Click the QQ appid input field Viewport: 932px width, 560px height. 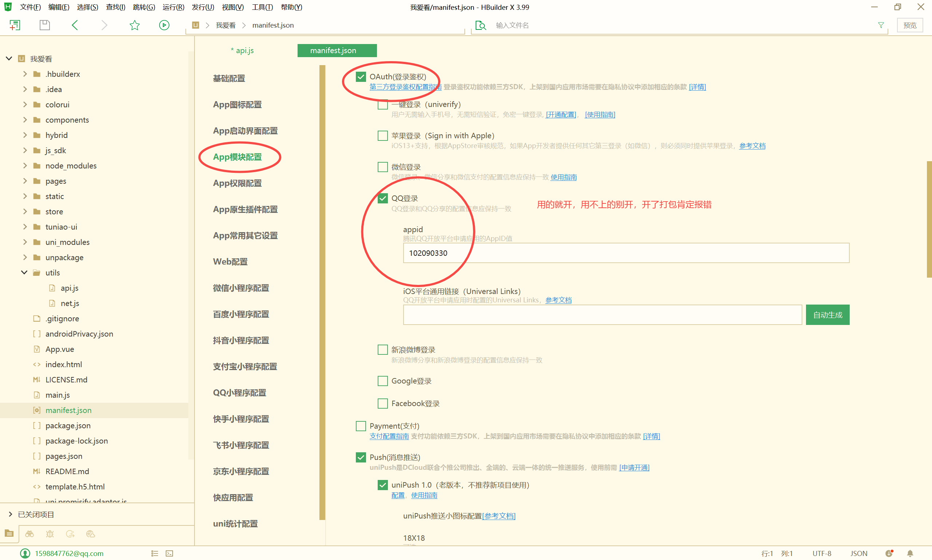pyautogui.click(x=626, y=253)
